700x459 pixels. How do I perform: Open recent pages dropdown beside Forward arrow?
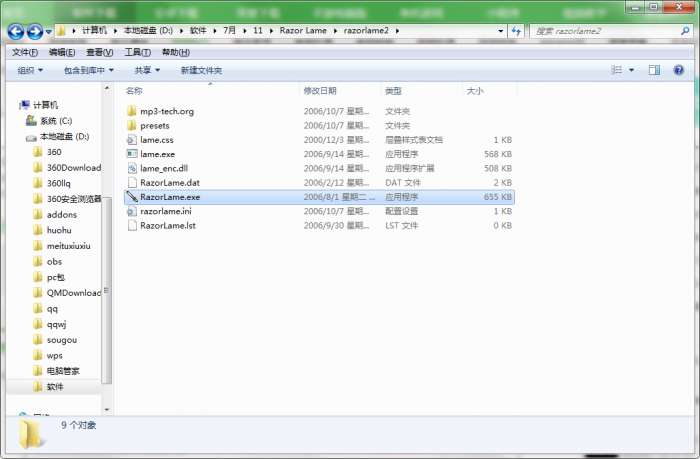pos(49,32)
